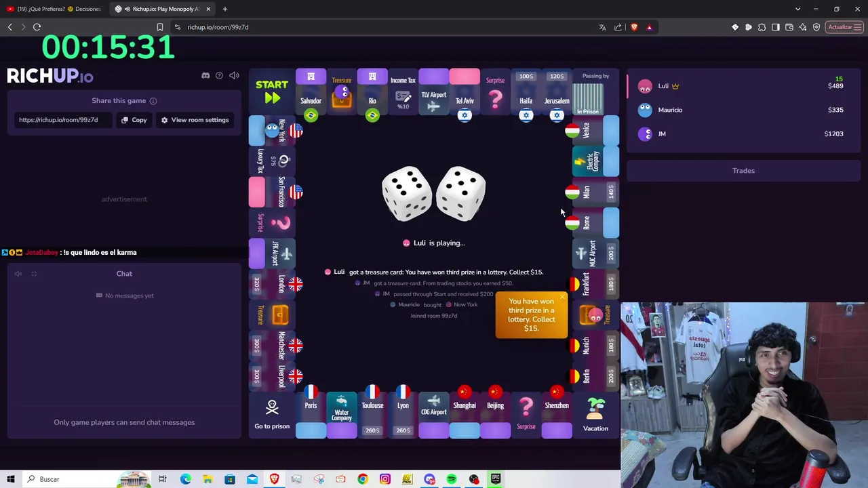The height and width of the screenshot is (488, 868).
Task: Open the Trades panel header
Action: click(743, 171)
